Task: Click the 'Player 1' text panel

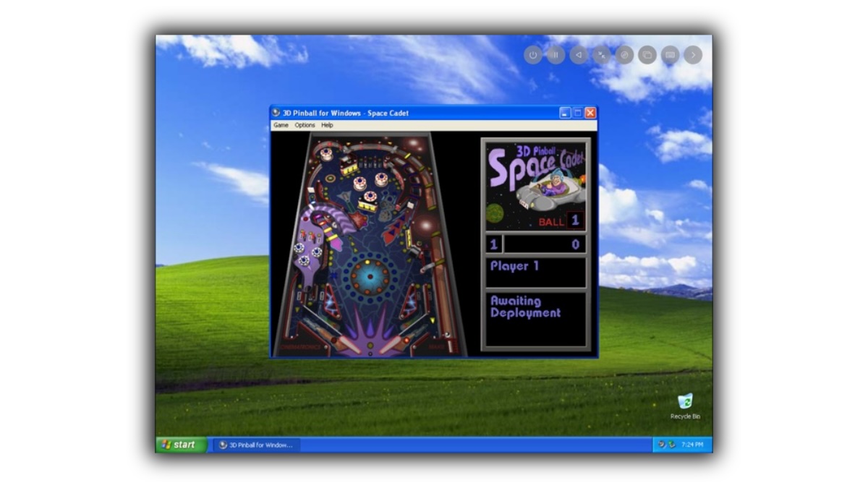Action: pos(535,273)
